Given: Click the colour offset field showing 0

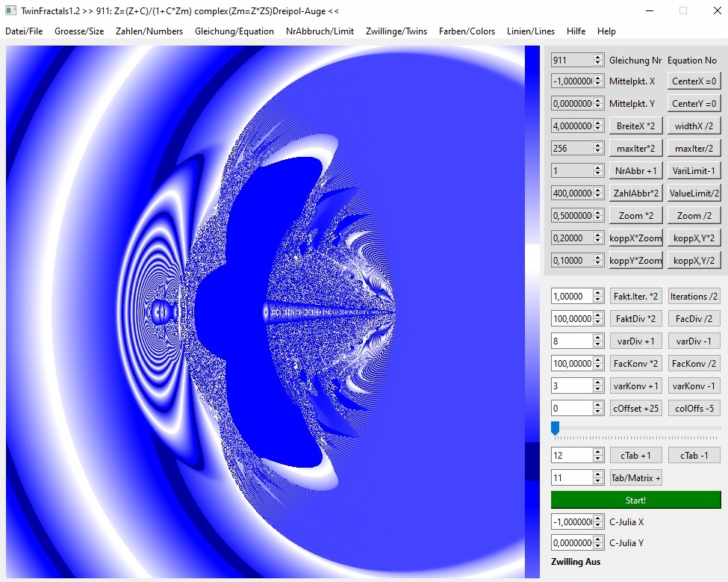Looking at the screenshot, I should (577, 408).
